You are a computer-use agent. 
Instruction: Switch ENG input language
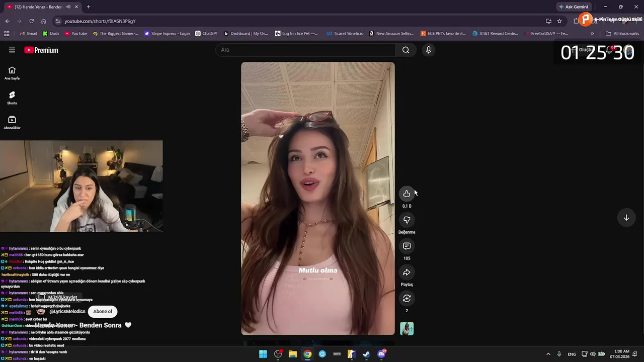[x=572, y=354]
